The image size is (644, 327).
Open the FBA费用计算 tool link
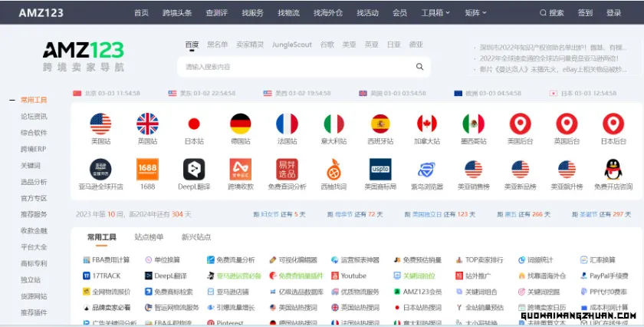tap(107, 260)
